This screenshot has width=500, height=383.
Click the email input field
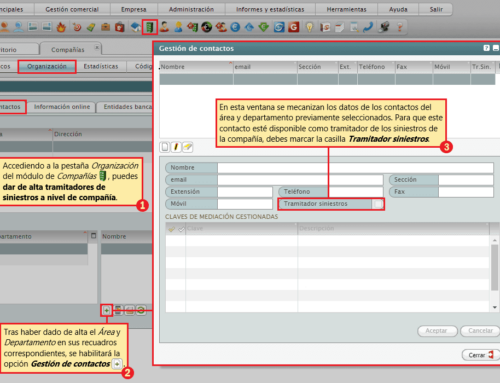point(300,180)
